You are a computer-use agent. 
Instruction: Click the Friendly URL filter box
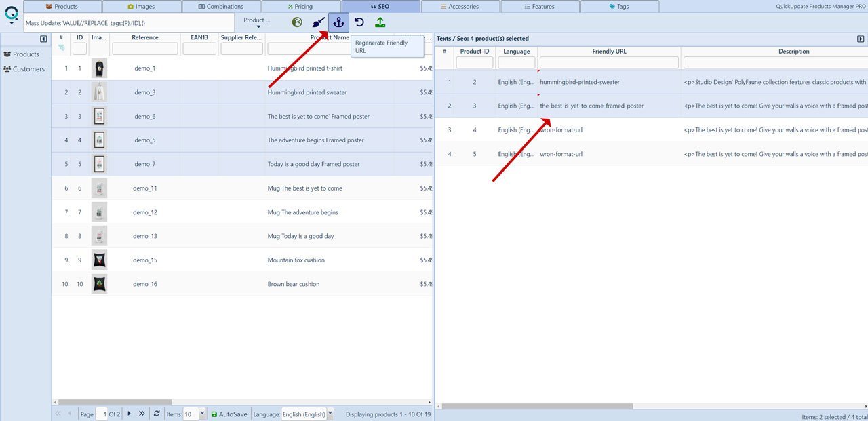click(x=609, y=62)
